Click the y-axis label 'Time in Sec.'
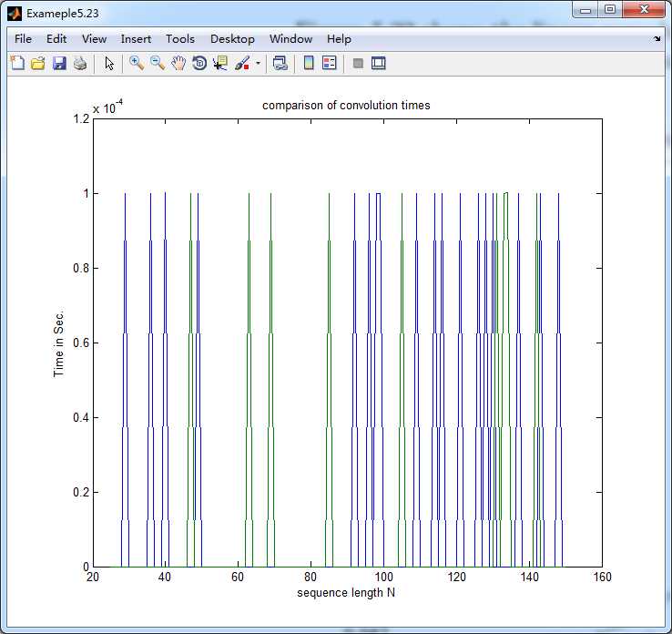Screen dimensions: 672x634 (58, 343)
